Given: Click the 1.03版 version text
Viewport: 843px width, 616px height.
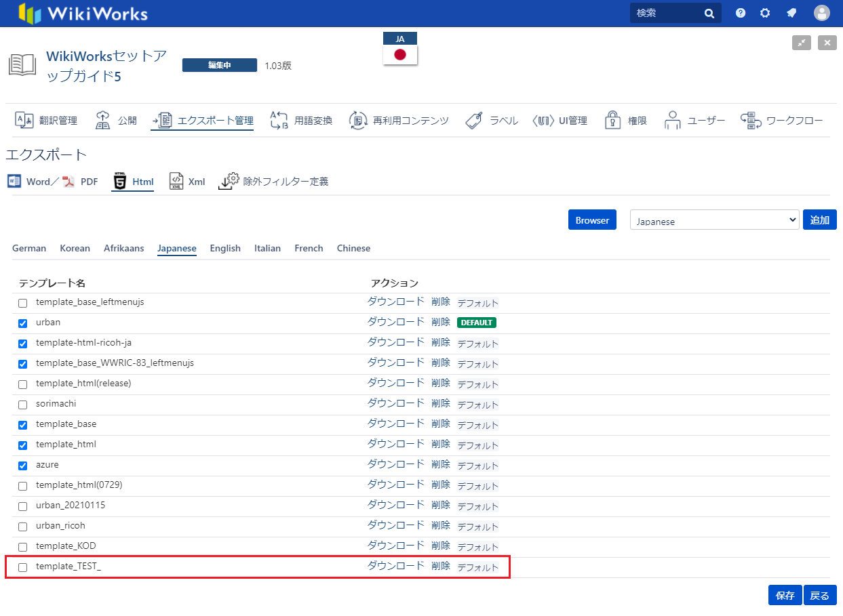Looking at the screenshot, I should pyautogui.click(x=278, y=66).
